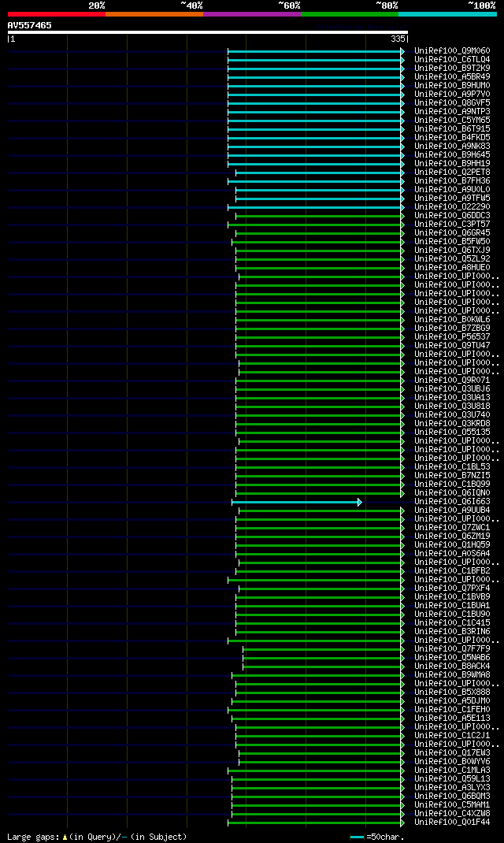
Task: Click the Large gaps legend text
Action: click(x=97, y=837)
